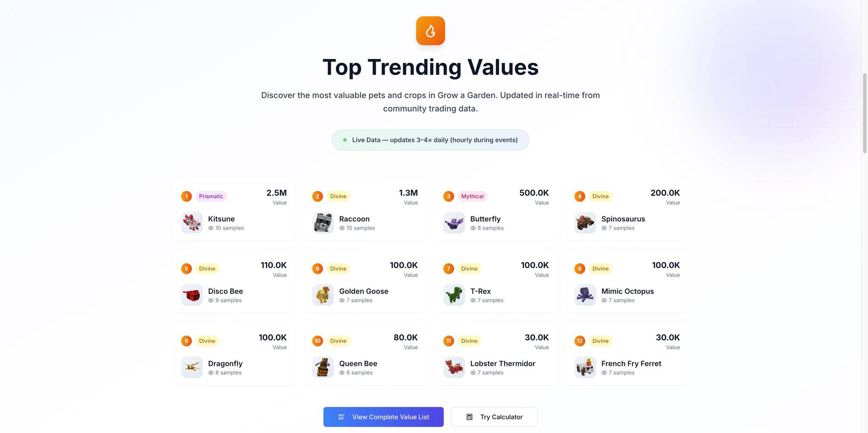The height and width of the screenshot is (433, 868).
Task: Click the Lobster Thermidor card title
Action: 502,363
